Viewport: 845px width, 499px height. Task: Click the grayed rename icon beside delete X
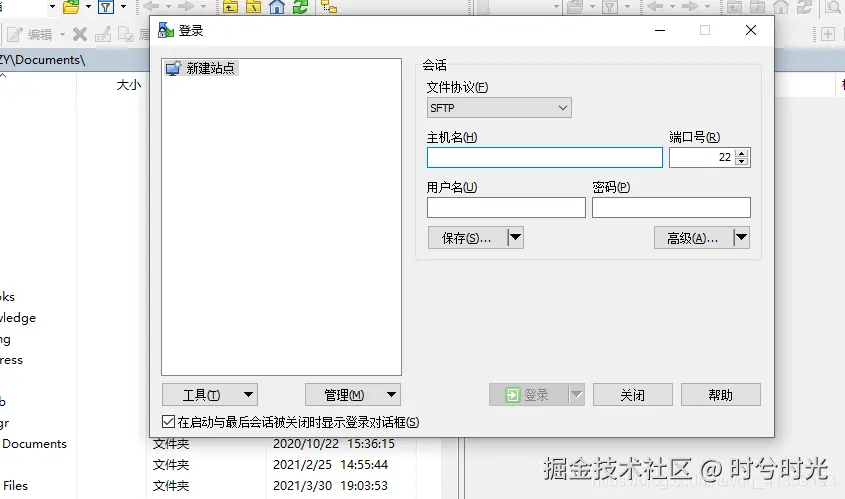click(x=103, y=34)
